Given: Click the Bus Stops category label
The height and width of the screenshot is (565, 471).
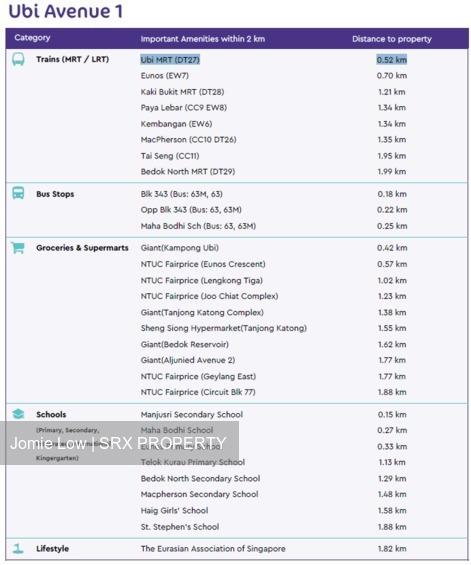Looking at the screenshot, I should tap(55, 194).
